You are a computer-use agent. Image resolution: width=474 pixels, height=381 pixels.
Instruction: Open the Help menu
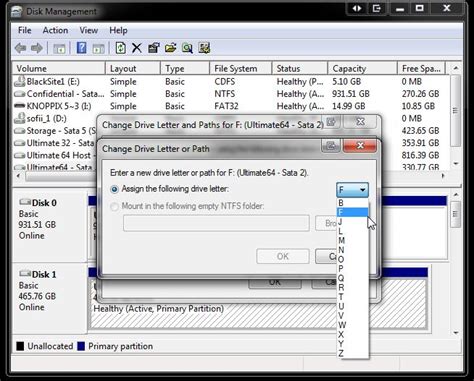118,30
